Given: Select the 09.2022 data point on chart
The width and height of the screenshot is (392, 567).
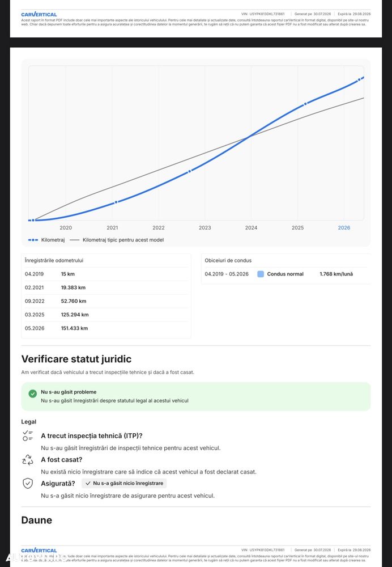Looking at the screenshot, I should 190,171.
